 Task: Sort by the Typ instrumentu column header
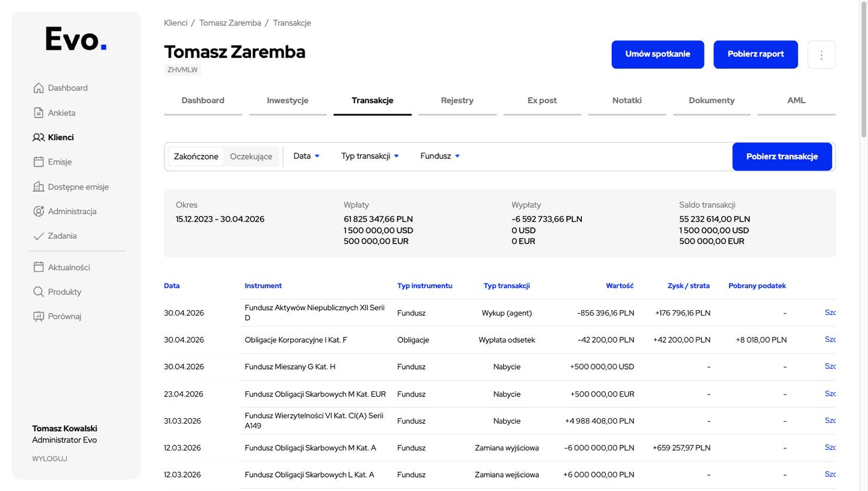pyautogui.click(x=425, y=286)
